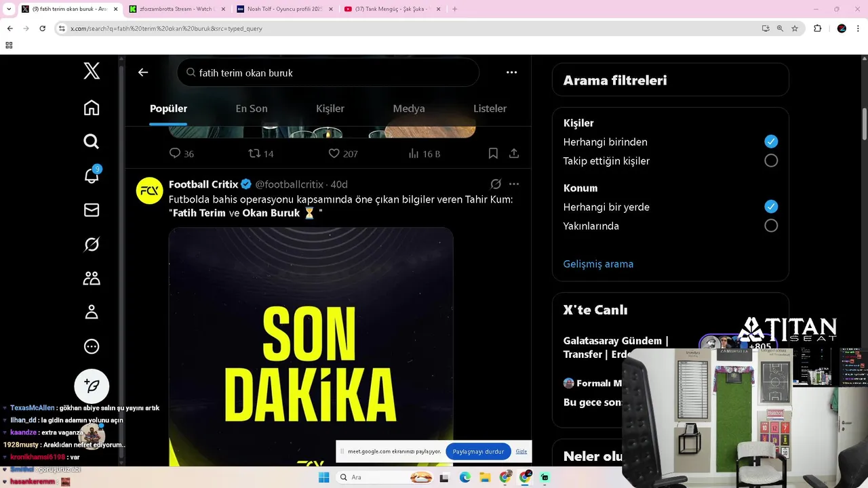
Task: Bookmark this page with star icon
Action: pos(795,28)
